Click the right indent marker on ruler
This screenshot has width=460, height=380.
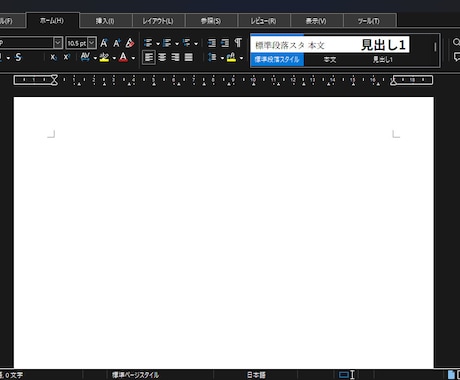pos(393,80)
